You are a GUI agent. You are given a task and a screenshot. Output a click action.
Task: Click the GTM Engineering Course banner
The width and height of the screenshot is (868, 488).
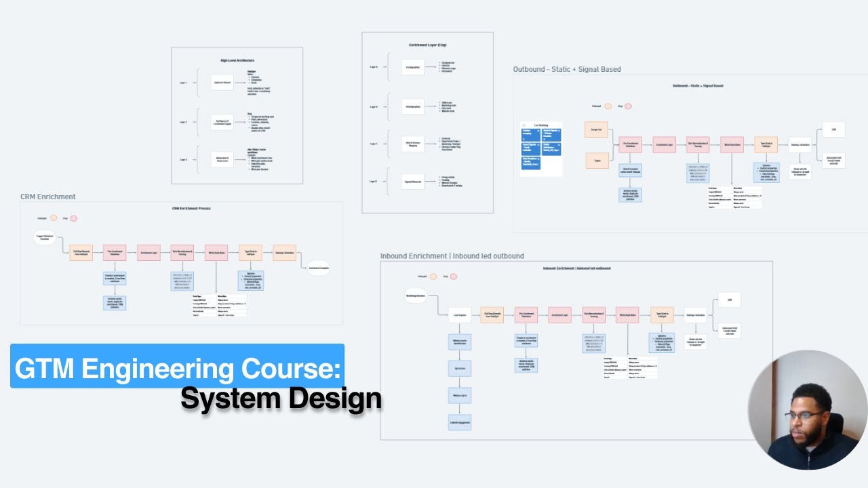tap(177, 367)
